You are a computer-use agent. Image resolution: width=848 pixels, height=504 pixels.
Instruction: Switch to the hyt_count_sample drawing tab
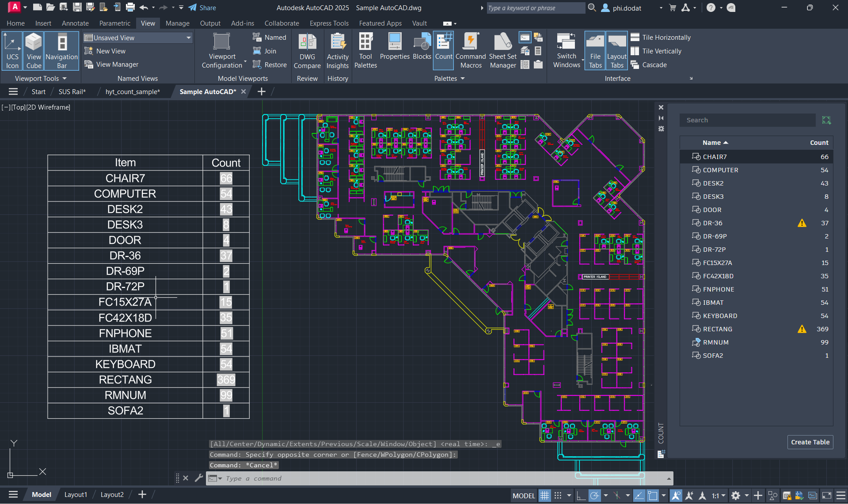[x=133, y=92]
